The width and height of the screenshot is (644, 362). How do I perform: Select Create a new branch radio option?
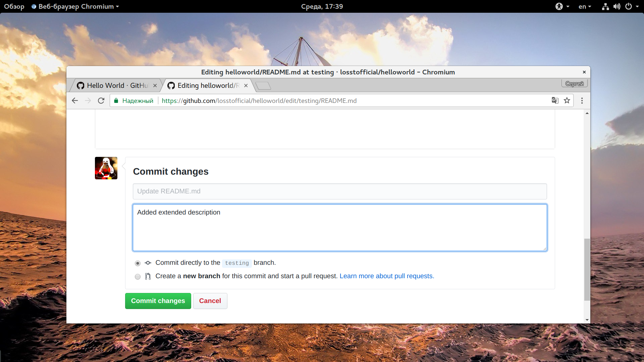click(138, 277)
